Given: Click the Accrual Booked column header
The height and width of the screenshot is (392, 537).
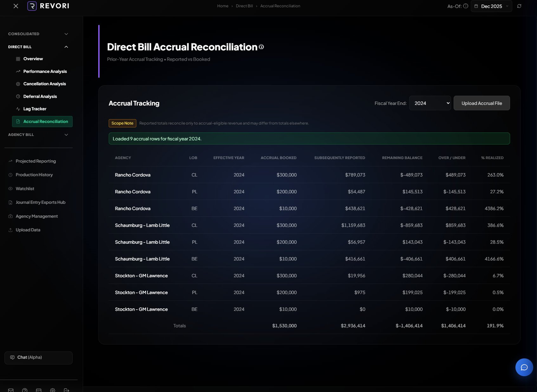Looking at the screenshot, I should 278,158.
